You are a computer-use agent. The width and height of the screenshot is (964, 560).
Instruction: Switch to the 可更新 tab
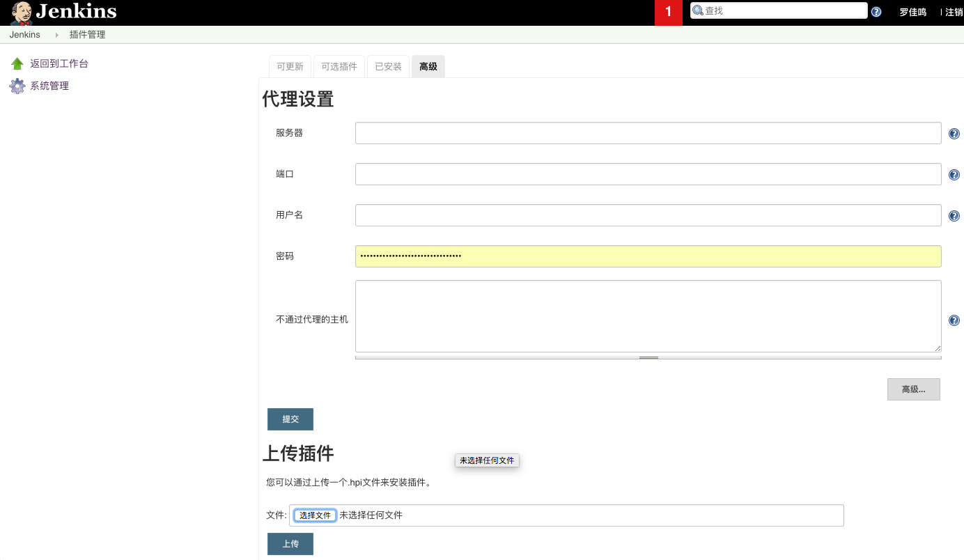click(x=290, y=67)
